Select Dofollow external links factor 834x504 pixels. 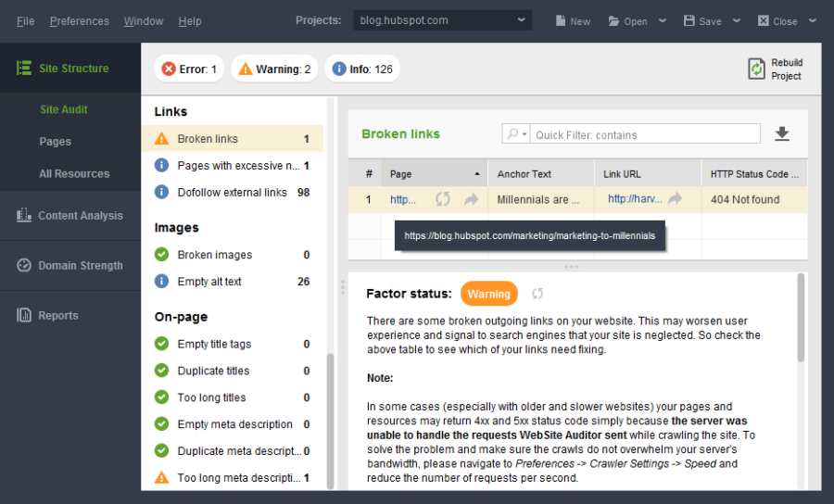tap(233, 193)
